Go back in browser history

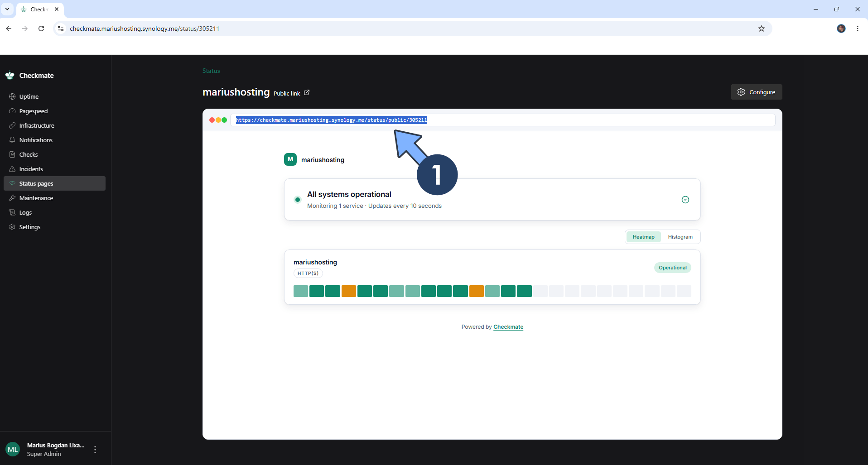pos(9,29)
